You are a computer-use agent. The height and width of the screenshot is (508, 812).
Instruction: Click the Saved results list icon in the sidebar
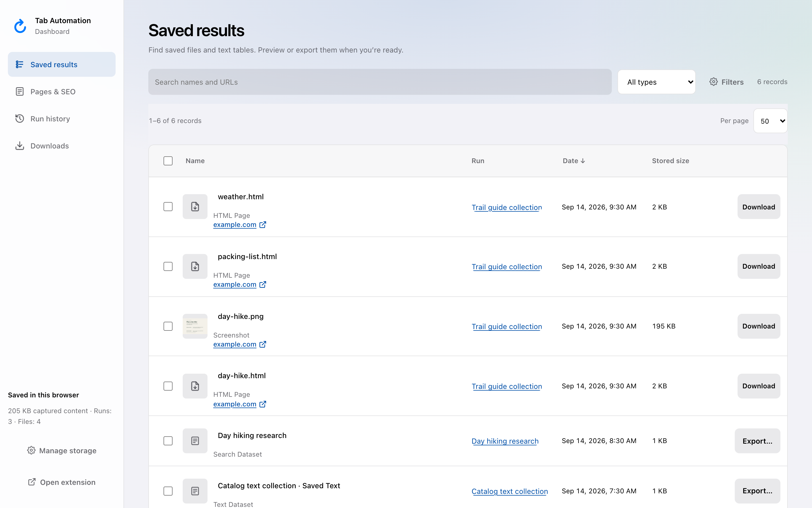tap(19, 64)
